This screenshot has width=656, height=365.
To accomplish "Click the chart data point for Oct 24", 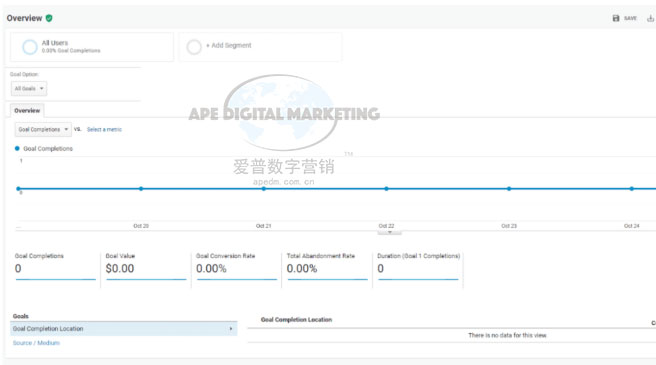I will (632, 189).
